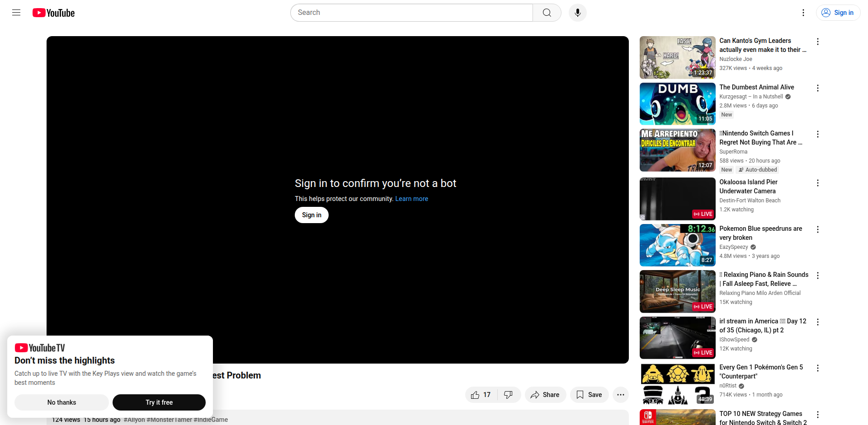Image resolution: width=868 pixels, height=425 pixels.
Task: Open options for Every Gen 1 Pokémon's video
Action: pos(817,368)
